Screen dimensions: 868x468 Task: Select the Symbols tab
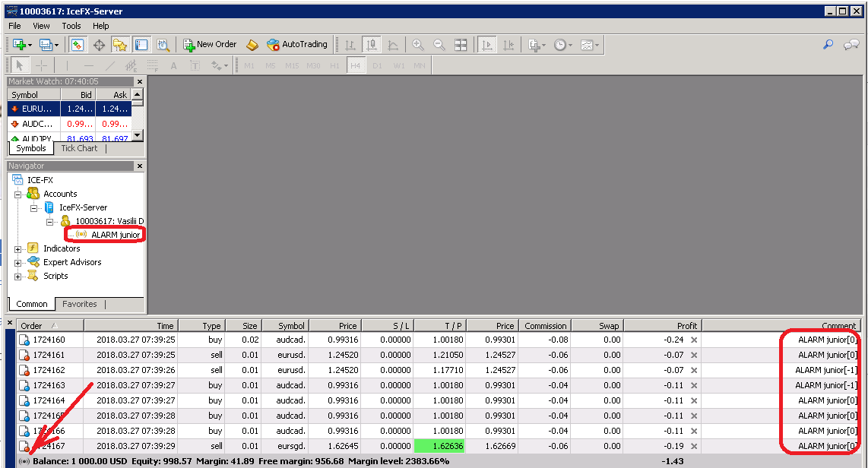[x=31, y=148]
